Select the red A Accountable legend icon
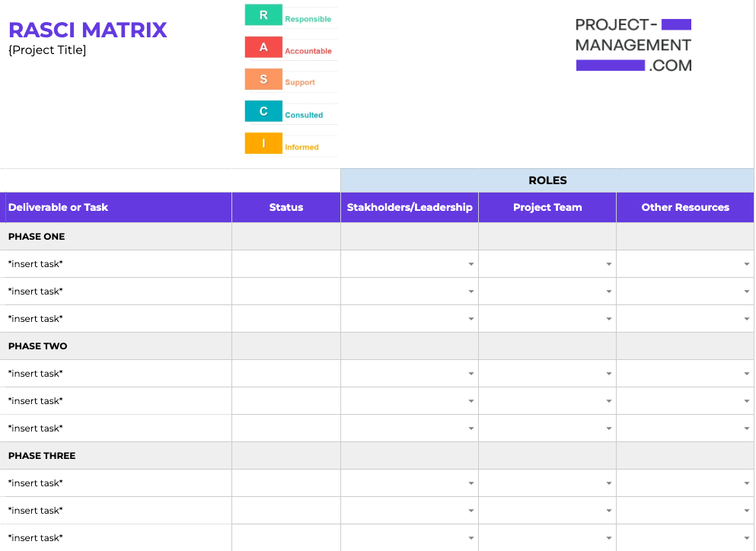The height and width of the screenshot is (551, 756). (x=263, y=47)
